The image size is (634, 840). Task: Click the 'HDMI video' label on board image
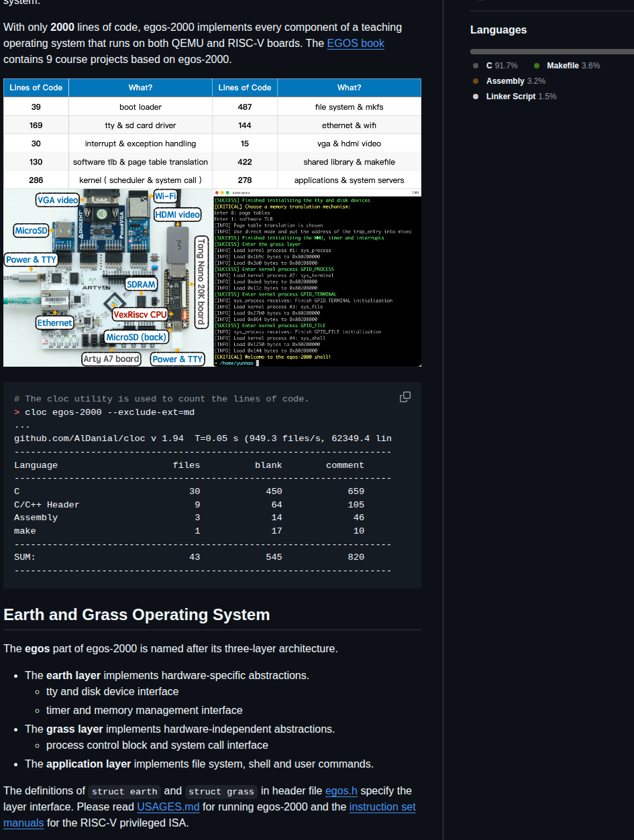[x=178, y=215]
